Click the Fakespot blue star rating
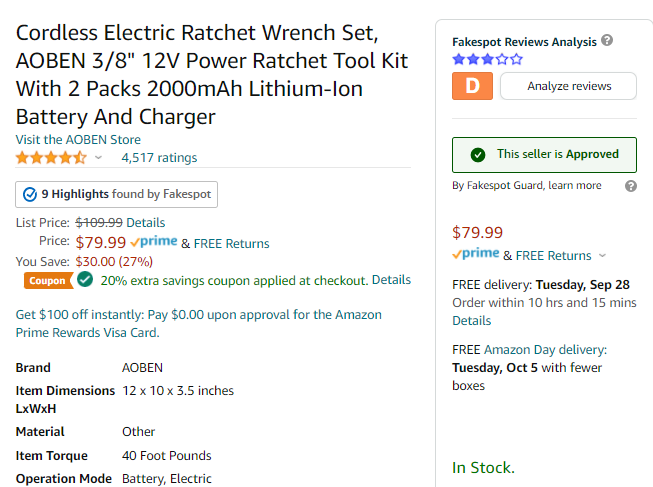 click(x=487, y=60)
